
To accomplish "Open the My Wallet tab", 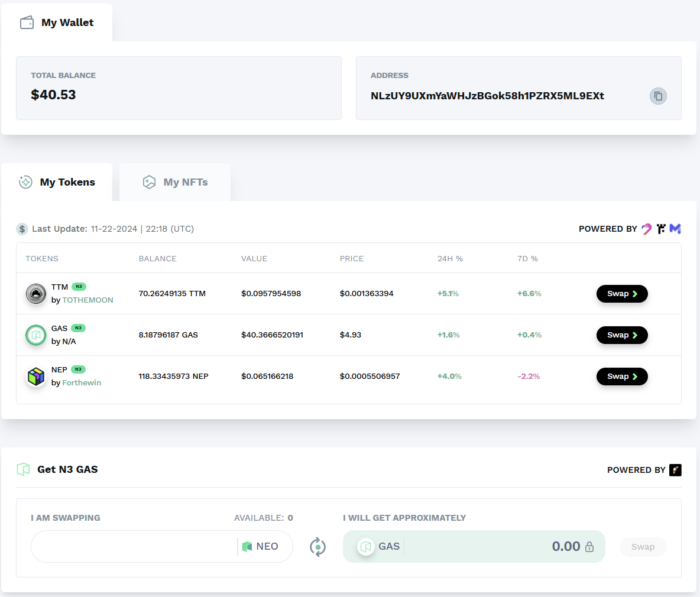I will 57,22.
